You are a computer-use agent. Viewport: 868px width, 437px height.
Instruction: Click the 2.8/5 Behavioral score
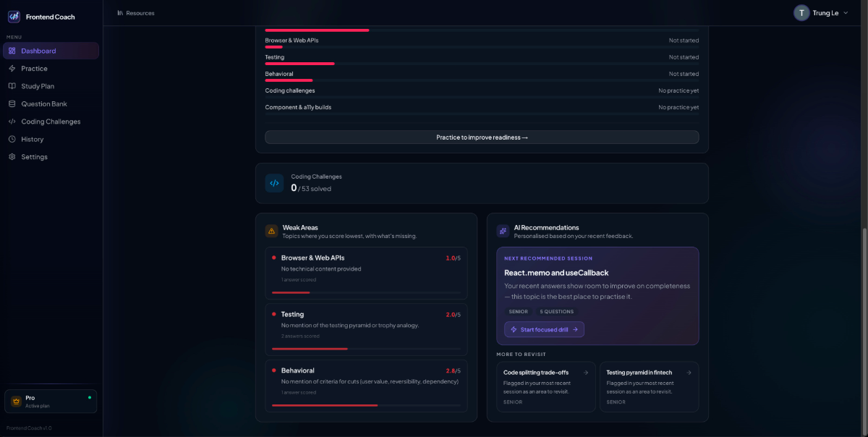click(453, 370)
